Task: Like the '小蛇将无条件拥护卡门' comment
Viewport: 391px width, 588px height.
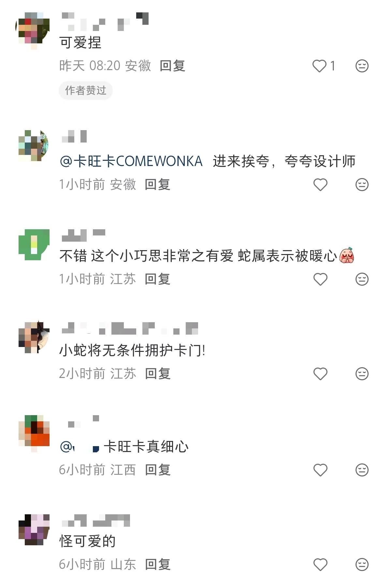Action: tap(320, 373)
